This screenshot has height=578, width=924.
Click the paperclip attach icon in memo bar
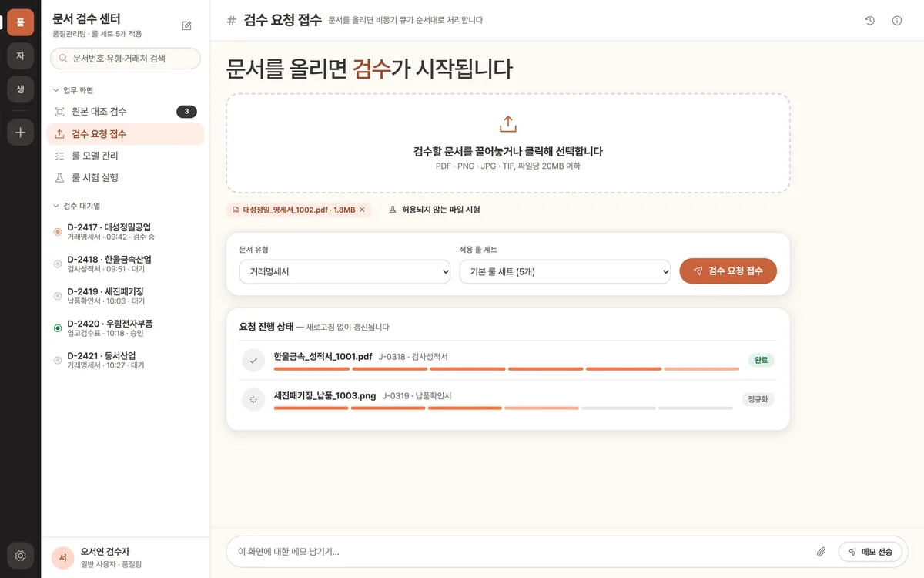click(x=821, y=552)
